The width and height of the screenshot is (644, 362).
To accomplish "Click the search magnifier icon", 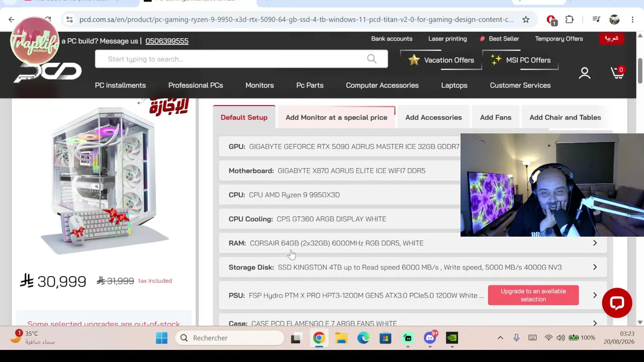I will coord(372,59).
